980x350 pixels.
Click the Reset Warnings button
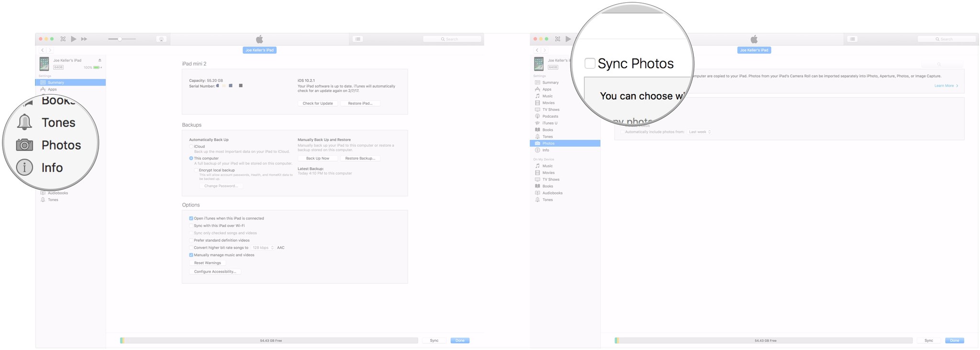[208, 263]
